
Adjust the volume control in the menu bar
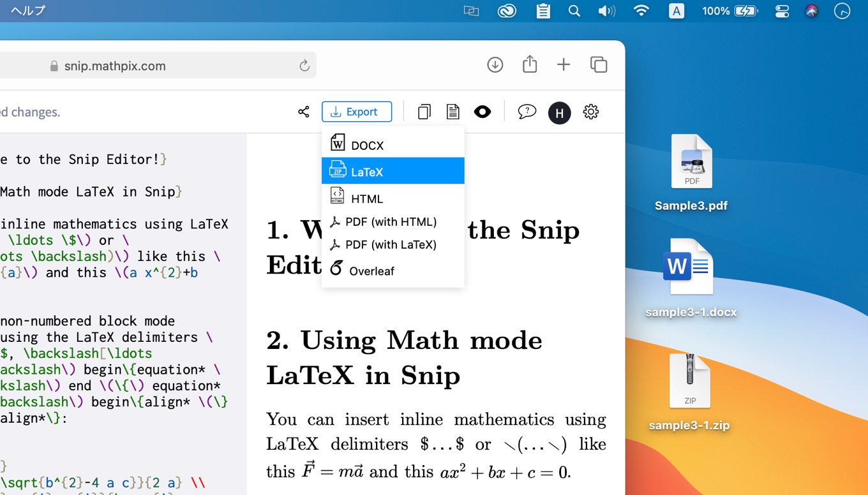(x=606, y=10)
